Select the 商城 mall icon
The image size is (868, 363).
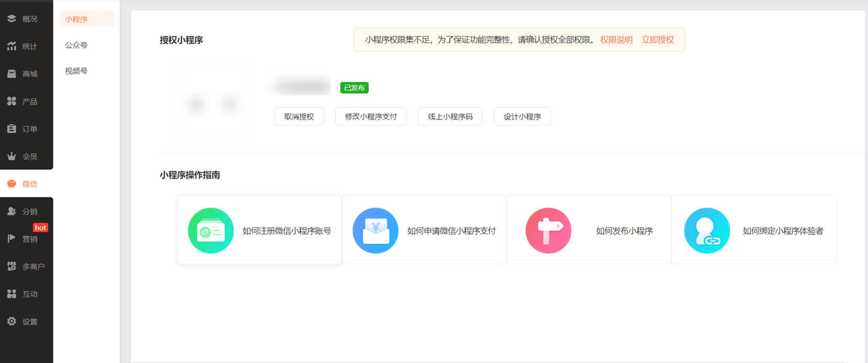click(x=12, y=74)
